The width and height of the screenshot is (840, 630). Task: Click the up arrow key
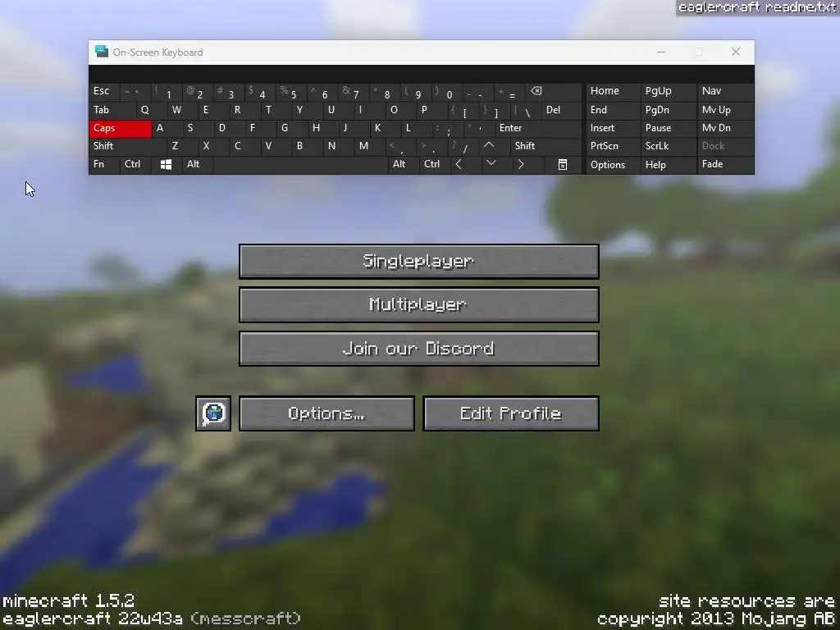click(x=489, y=146)
